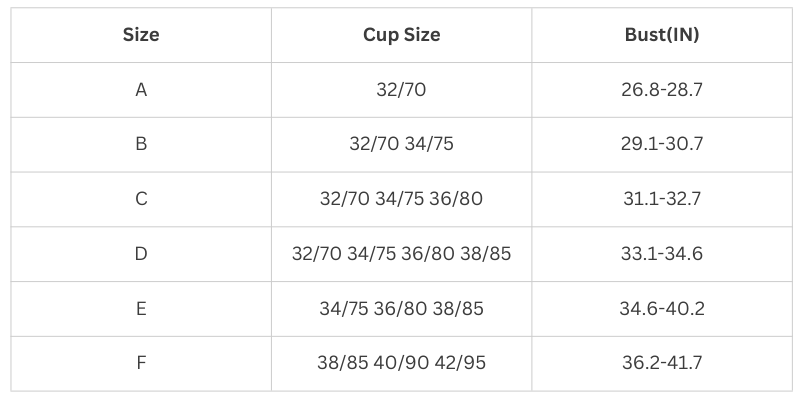Select the size D cell
The image size is (800, 400).
tap(141, 254)
